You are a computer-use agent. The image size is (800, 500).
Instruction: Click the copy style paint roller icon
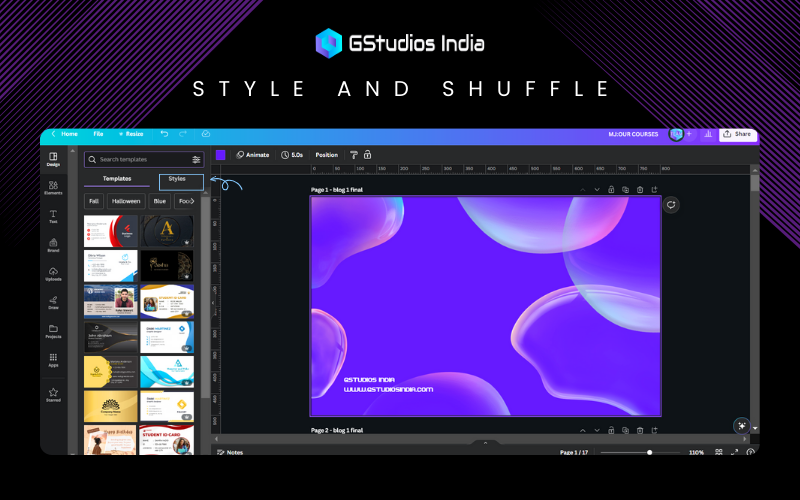point(353,155)
